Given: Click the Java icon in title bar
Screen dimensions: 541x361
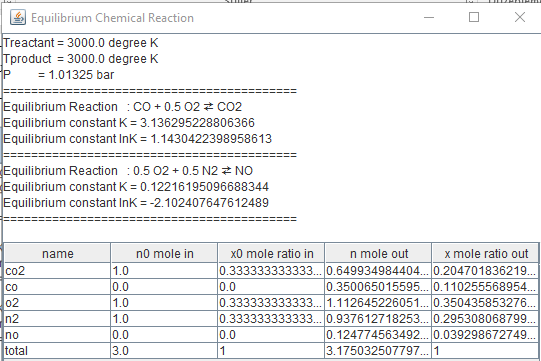Looking at the screenshot, I should [18, 17].
